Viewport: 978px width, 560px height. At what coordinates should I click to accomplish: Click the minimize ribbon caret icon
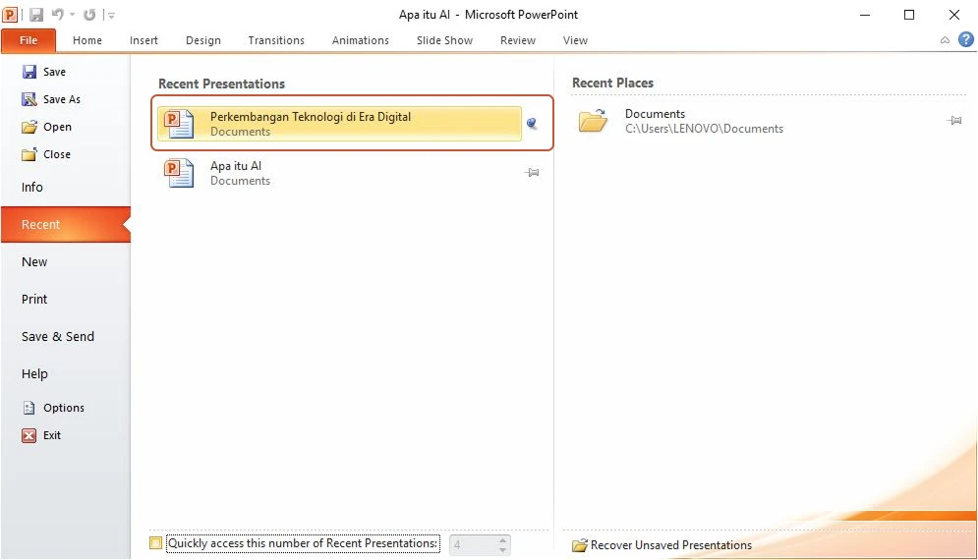945,40
